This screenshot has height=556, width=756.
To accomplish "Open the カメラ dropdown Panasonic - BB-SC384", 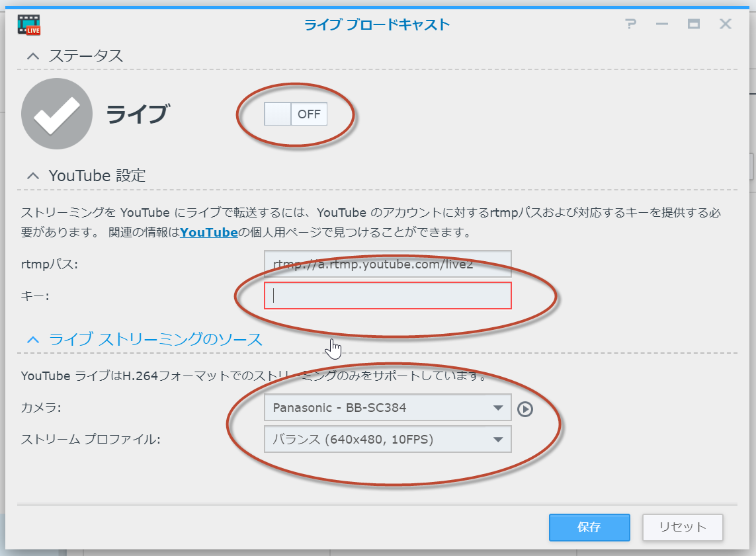I will 388,408.
